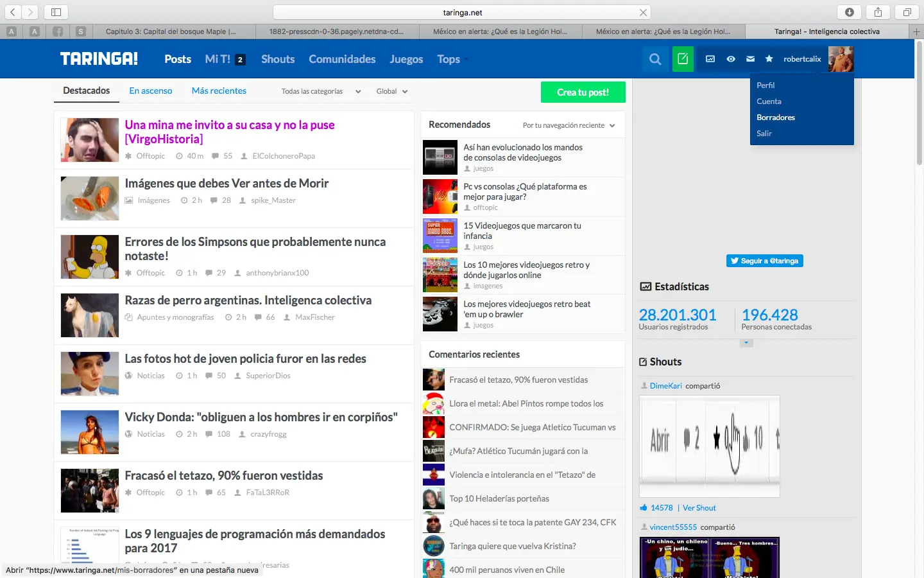Open the Una mina me invito post

point(230,132)
